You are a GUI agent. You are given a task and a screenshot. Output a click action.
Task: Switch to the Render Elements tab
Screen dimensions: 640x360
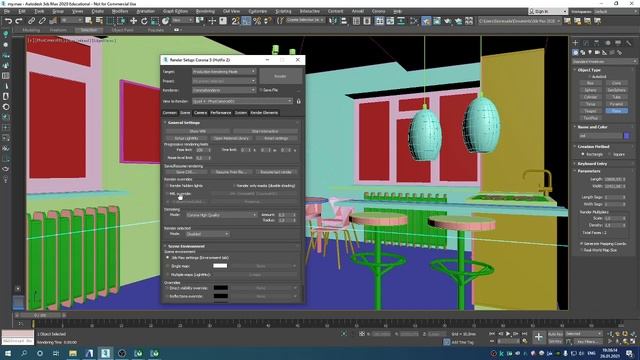264,113
